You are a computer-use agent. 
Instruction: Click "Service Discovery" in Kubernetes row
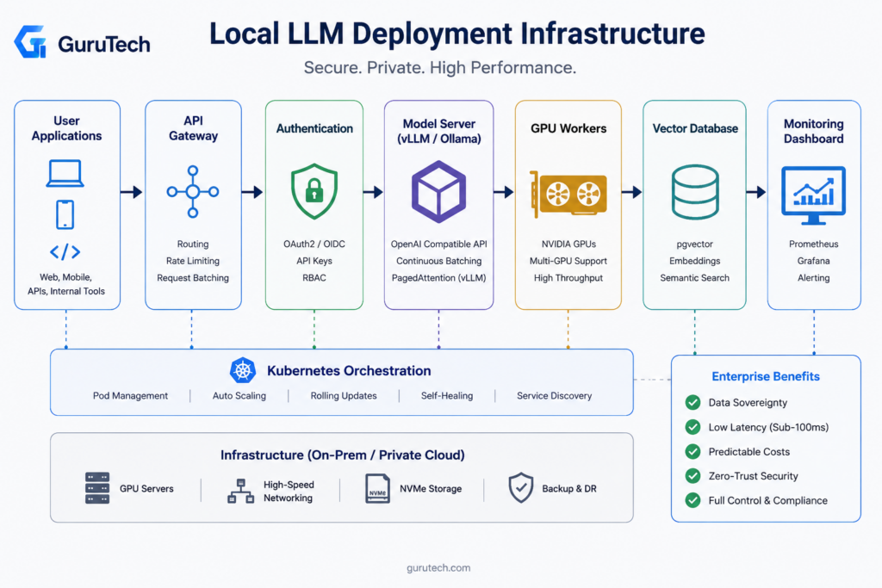click(554, 396)
